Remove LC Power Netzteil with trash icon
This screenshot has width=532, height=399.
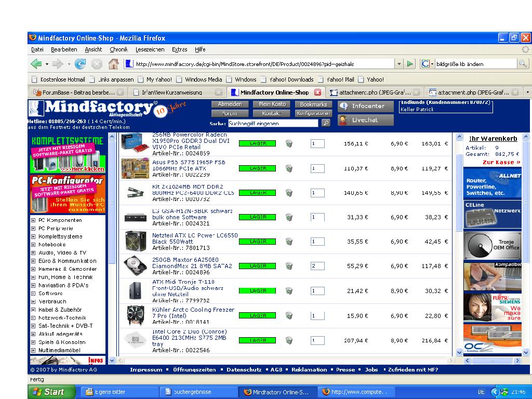coord(289,242)
